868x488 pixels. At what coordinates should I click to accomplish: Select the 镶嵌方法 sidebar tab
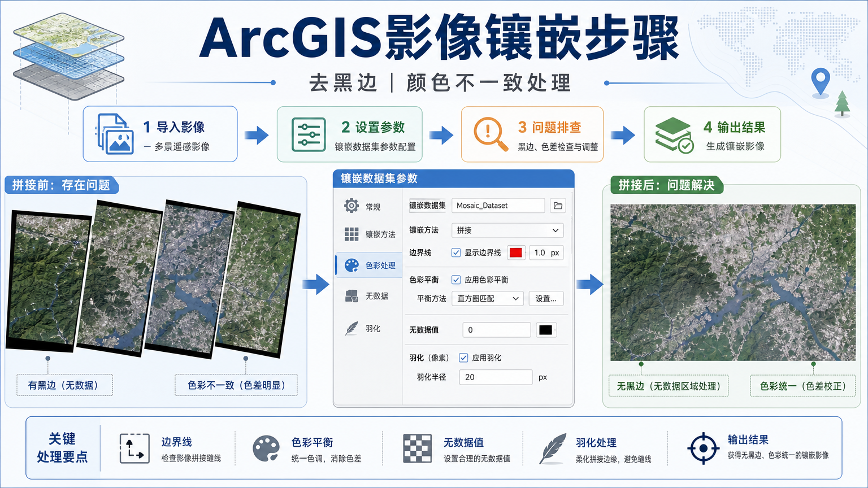(370, 234)
